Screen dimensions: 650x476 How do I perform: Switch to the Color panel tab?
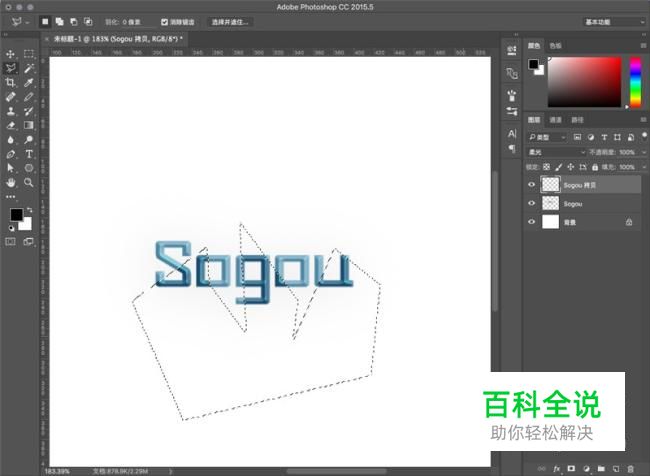pos(534,46)
